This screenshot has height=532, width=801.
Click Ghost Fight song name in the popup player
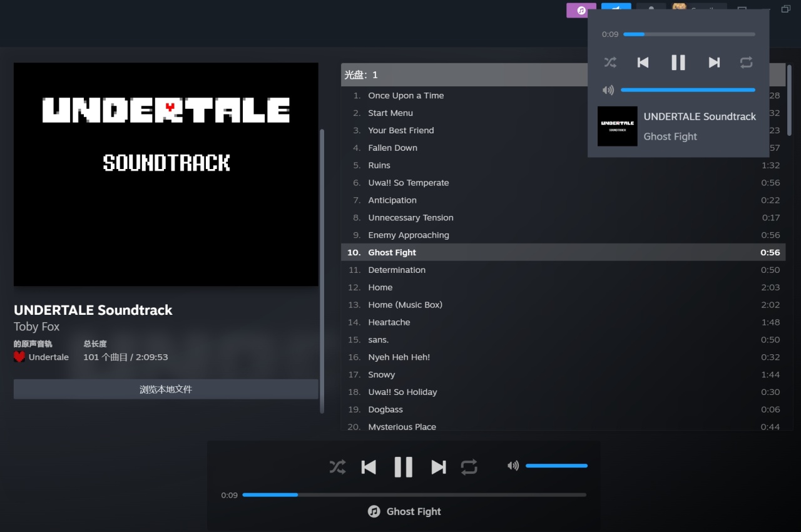670,136
